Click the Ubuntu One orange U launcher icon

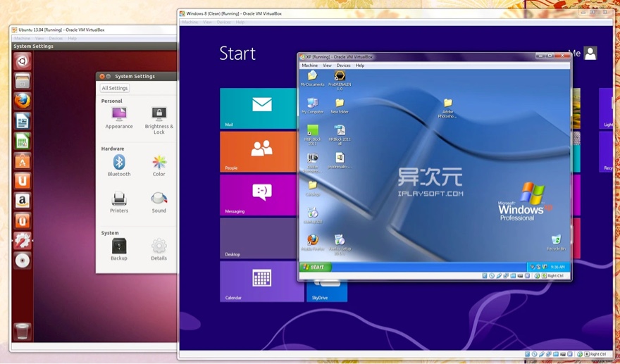[22, 181]
